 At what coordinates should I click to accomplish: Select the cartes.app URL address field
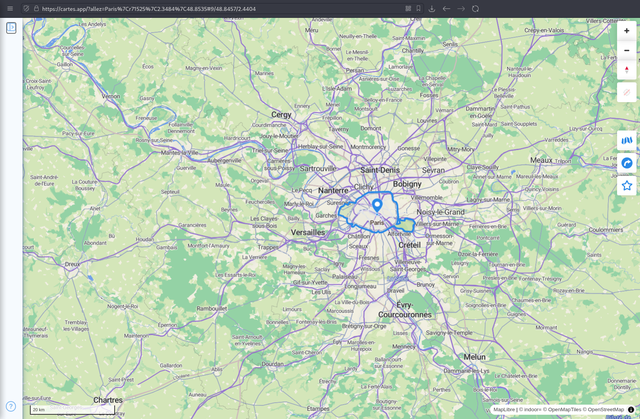click(220, 9)
